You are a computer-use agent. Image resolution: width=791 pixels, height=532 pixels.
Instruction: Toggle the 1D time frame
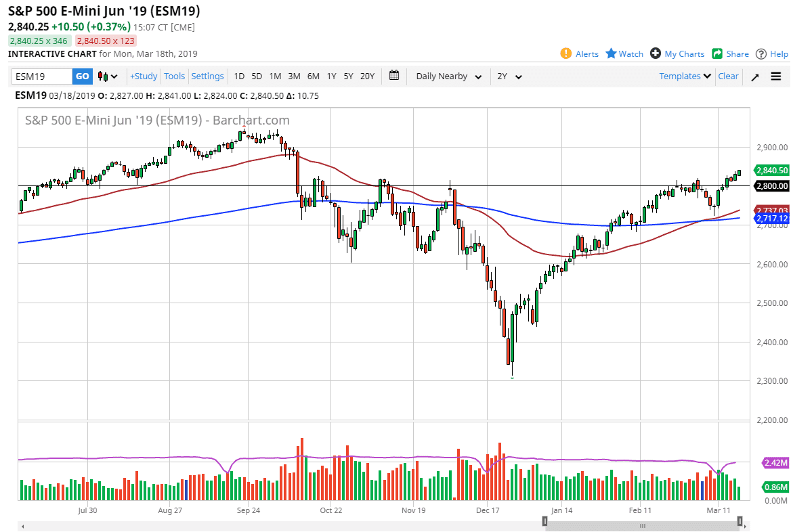[x=238, y=76]
